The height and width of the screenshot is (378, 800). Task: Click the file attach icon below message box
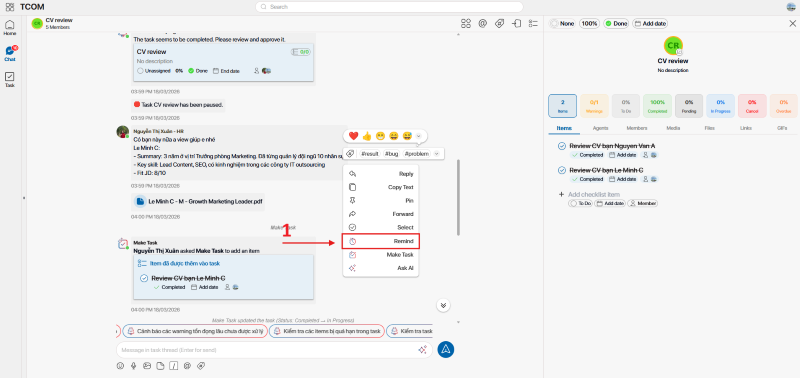(x=160, y=365)
